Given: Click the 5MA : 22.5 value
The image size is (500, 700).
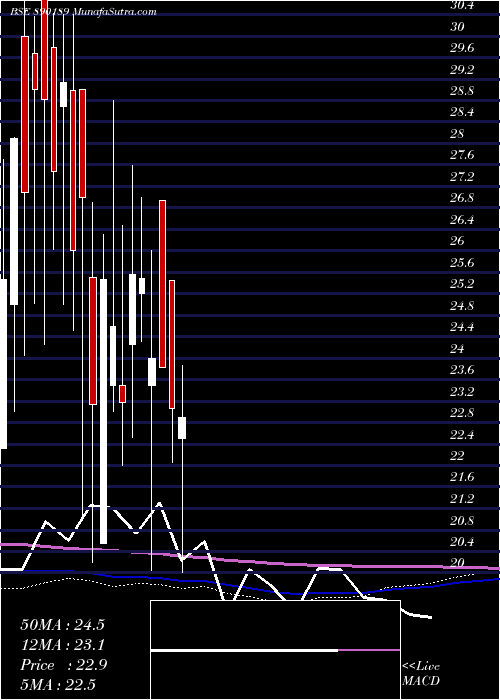Looking at the screenshot, I should [x=58, y=685].
